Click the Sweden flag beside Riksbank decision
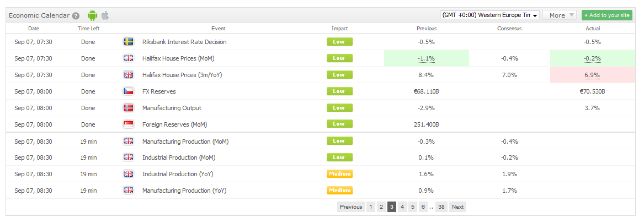The width and height of the screenshot is (644, 223). pyautogui.click(x=129, y=42)
